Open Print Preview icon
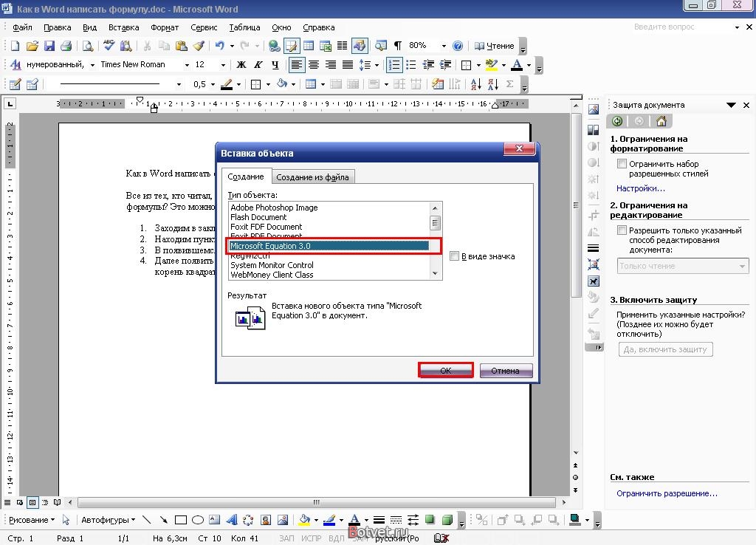The width and height of the screenshot is (756, 545). pyautogui.click(x=88, y=46)
